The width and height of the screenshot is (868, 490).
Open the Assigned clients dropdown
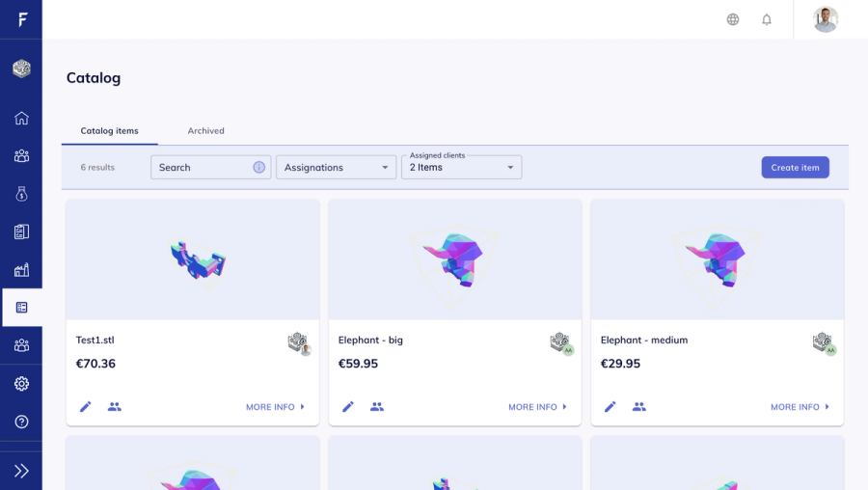point(461,167)
